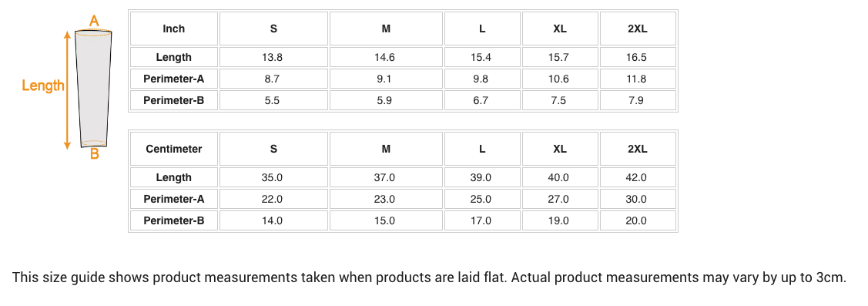Click the orange Length label on diagram
The width and height of the screenshot is (868, 306).
pos(43,86)
